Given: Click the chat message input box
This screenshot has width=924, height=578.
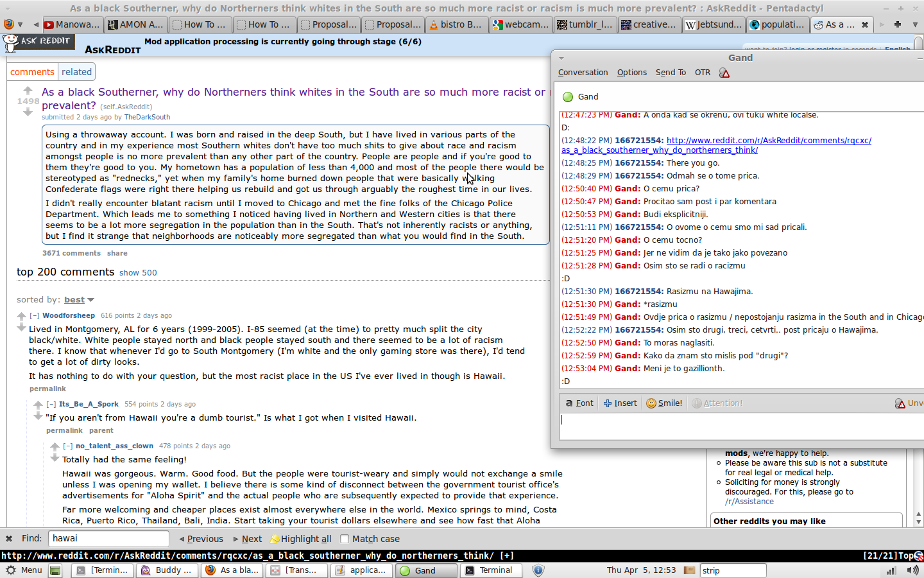Looking at the screenshot, I should 742,426.
